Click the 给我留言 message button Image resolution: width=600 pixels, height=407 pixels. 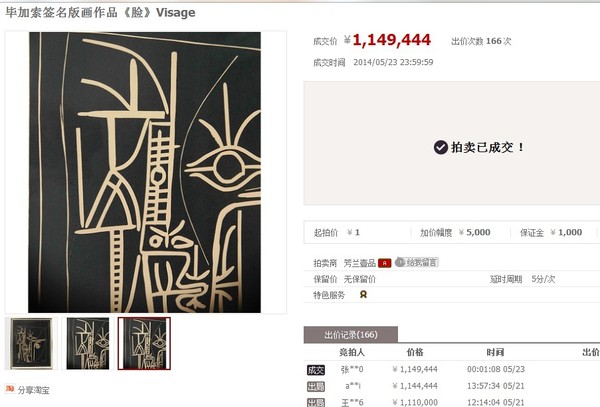pos(417,262)
